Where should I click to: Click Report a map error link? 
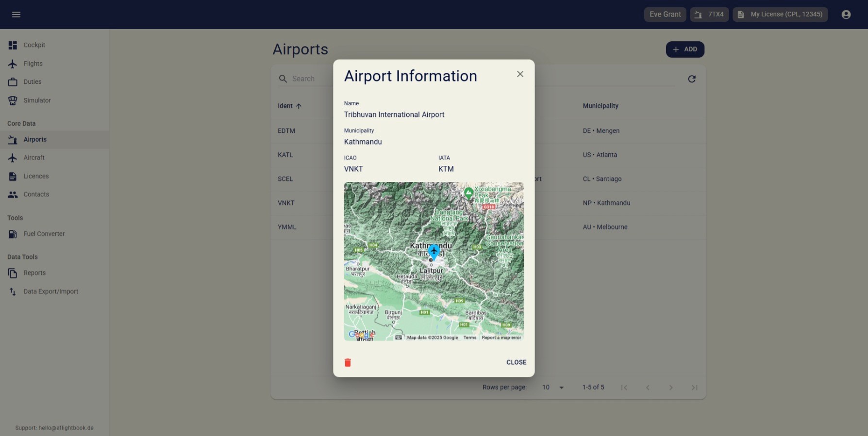click(501, 338)
